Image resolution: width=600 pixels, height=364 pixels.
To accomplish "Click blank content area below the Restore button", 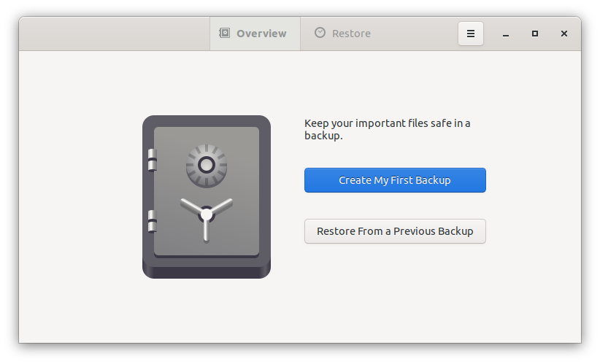I will tap(395, 292).
